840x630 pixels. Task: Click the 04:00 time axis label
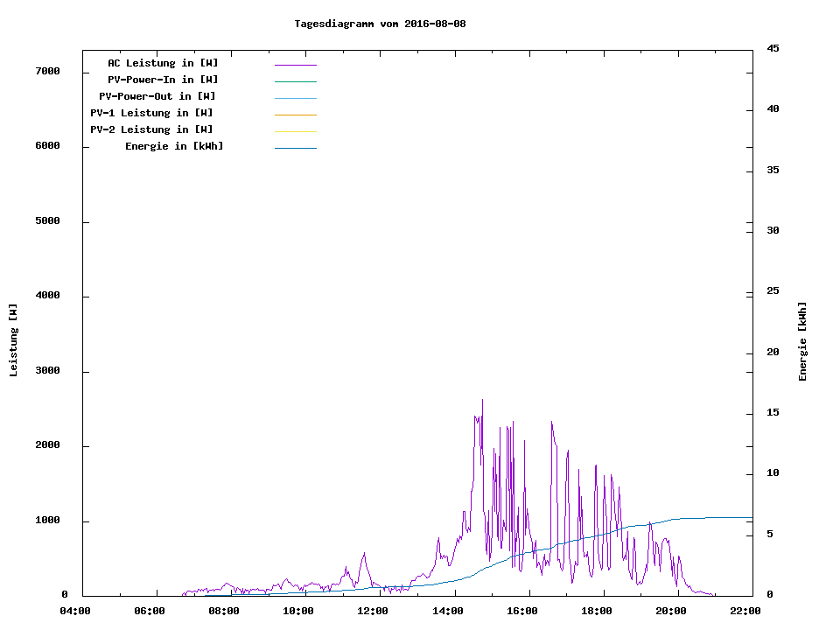(75, 611)
